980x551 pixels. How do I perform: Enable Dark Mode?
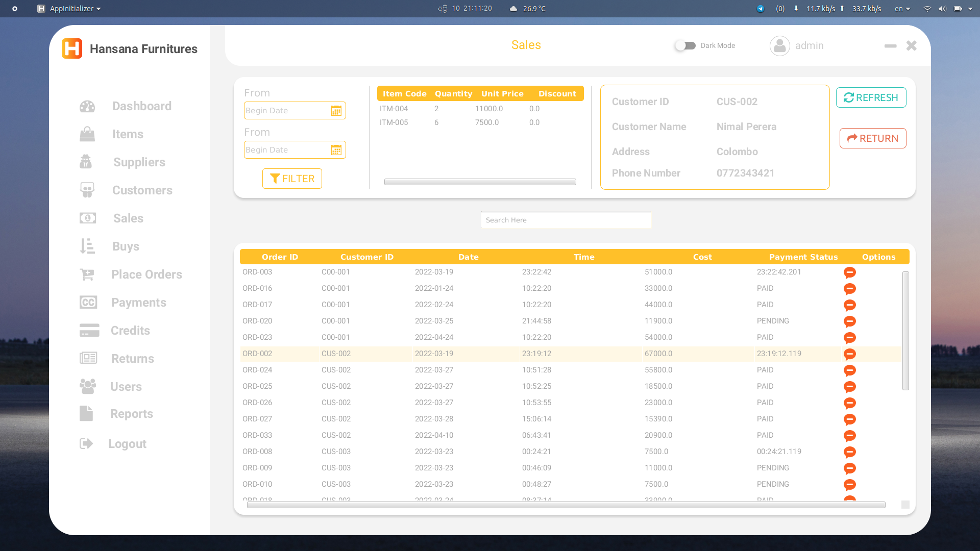[685, 45]
